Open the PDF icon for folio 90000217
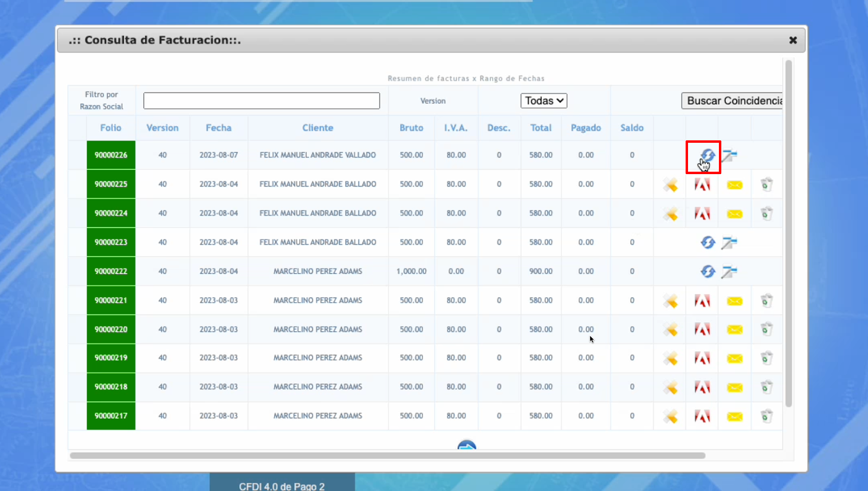868x491 pixels. pyautogui.click(x=702, y=416)
